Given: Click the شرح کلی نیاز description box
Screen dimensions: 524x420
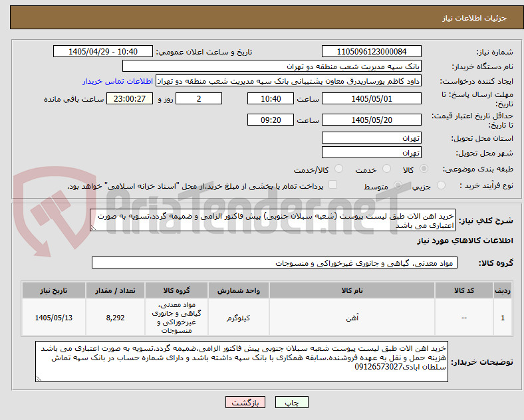Looking at the screenshot, I should 273,221.
